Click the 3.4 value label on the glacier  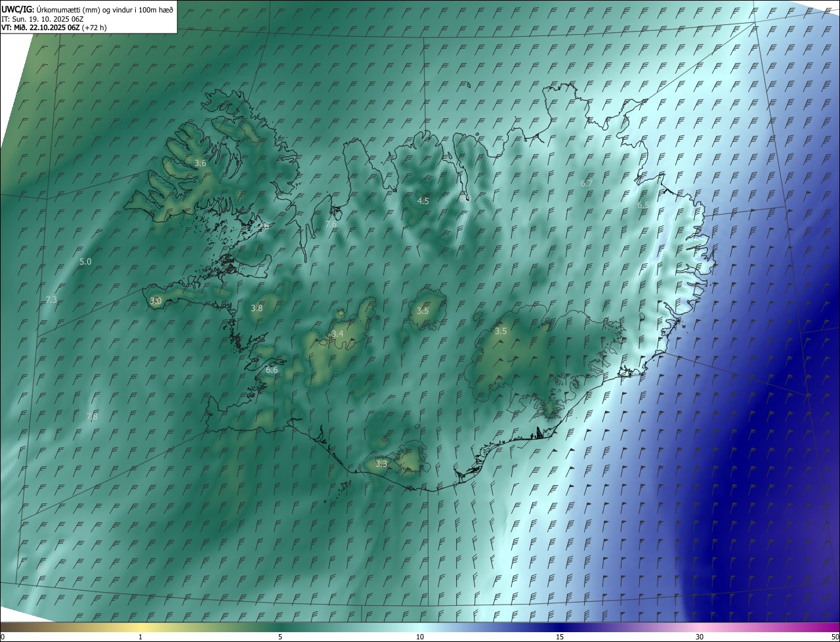point(337,334)
